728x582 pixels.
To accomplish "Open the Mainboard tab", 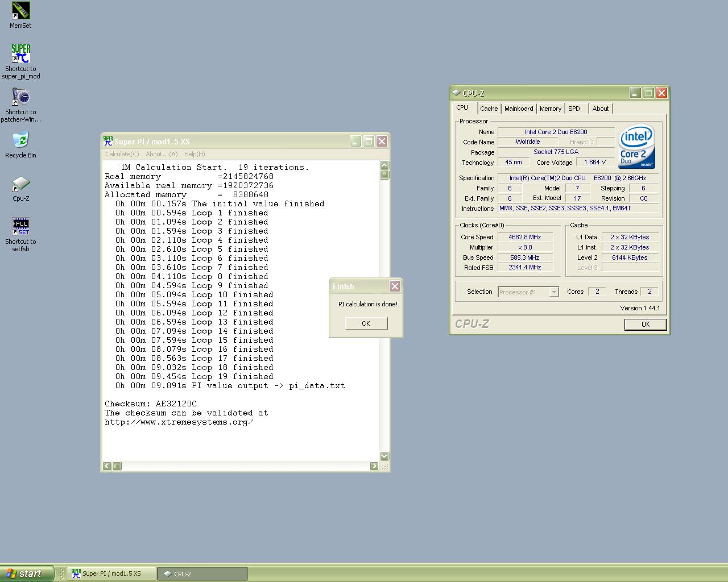I will tap(519, 109).
